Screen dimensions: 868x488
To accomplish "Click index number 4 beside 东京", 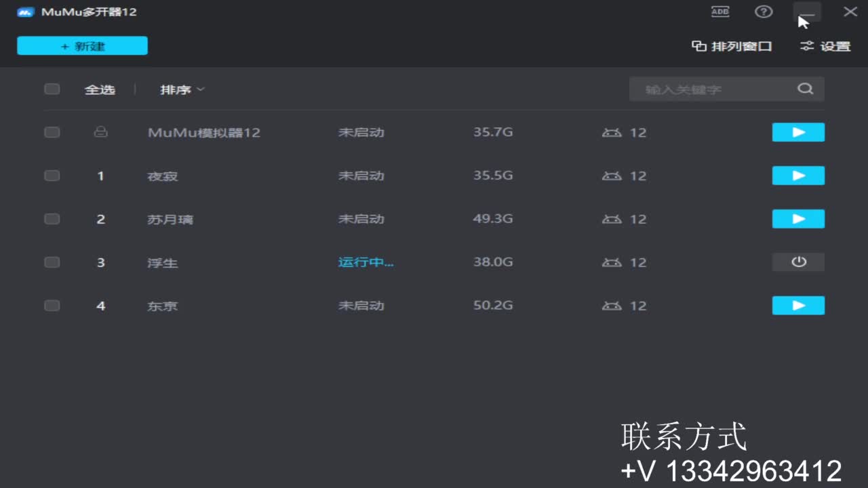I will [101, 306].
